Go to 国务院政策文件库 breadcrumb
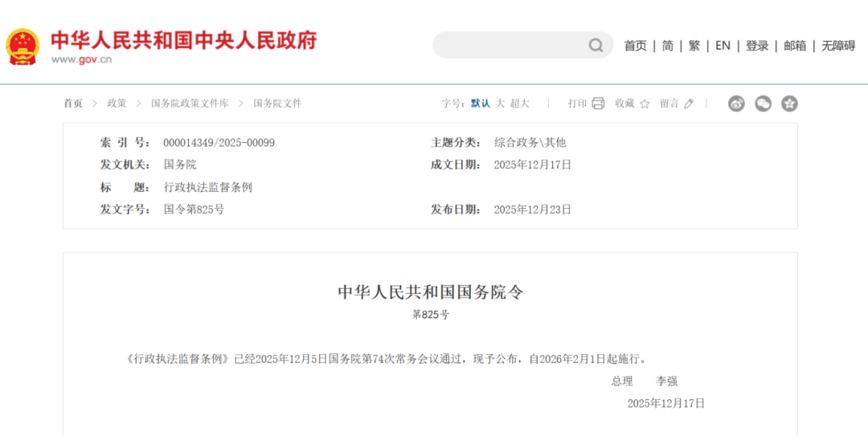Screen dimensions: 868x436 [x=190, y=104]
